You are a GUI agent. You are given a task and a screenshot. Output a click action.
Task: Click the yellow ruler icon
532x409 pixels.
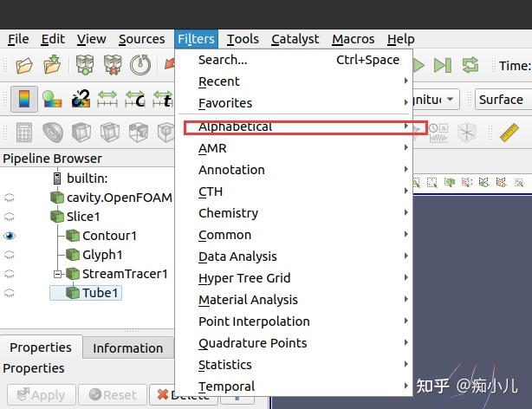[x=509, y=133]
